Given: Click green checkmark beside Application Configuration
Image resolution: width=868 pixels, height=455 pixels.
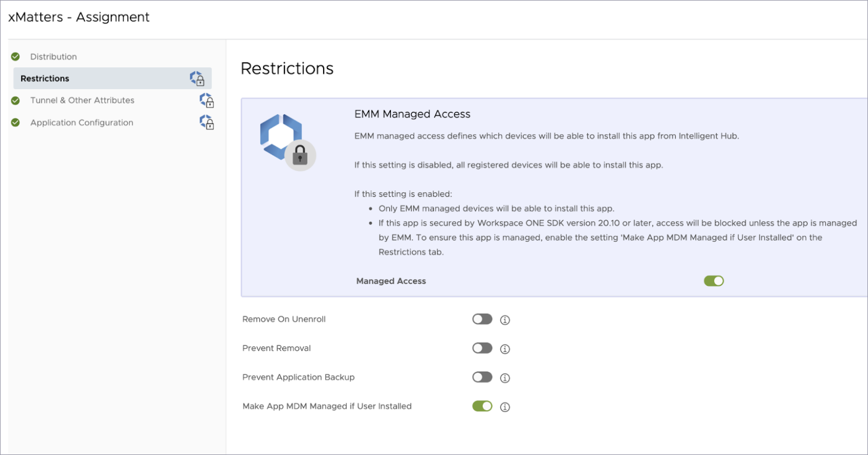Looking at the screenshot, I should click(16, 123).
